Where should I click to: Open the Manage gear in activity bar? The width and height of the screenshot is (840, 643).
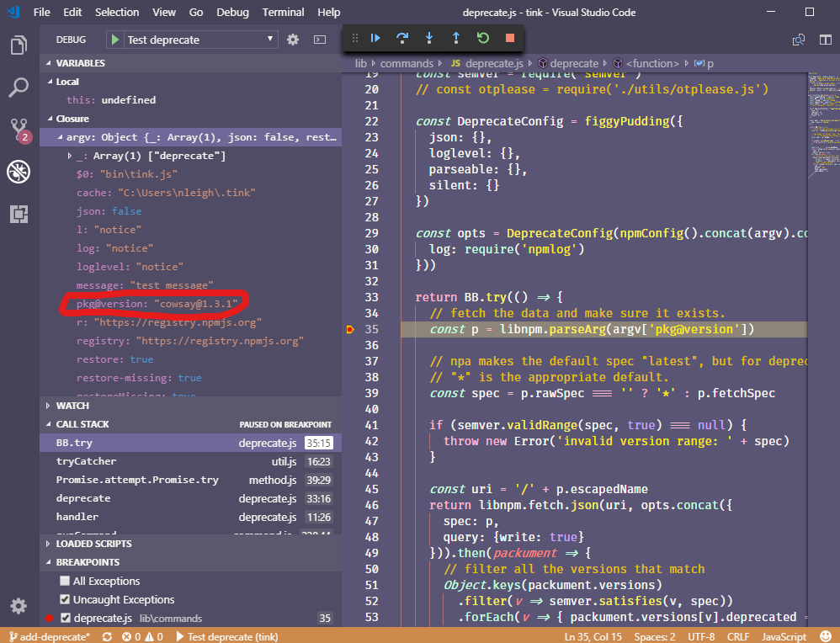click(x=19, y=605)
